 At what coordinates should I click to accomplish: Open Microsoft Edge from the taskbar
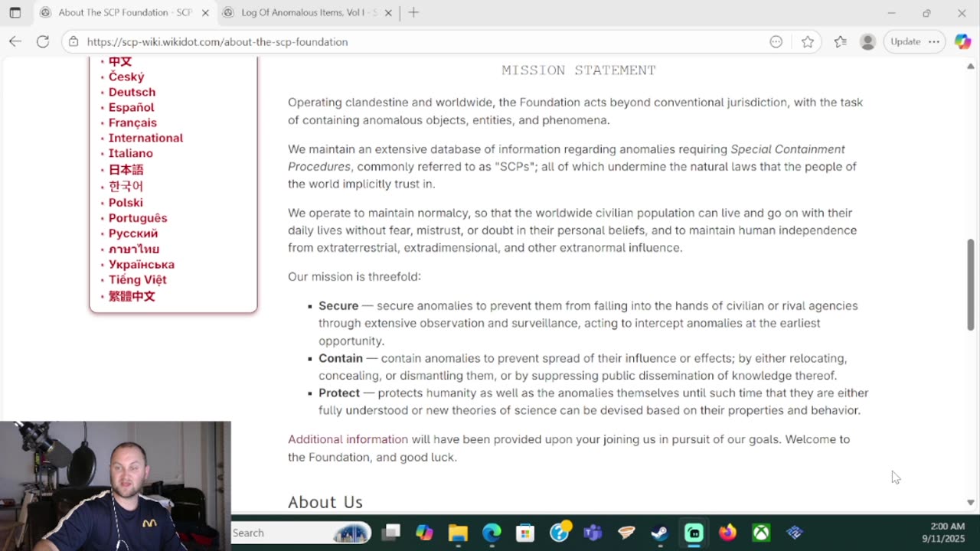pyautogui.click(x=492, y=533)
